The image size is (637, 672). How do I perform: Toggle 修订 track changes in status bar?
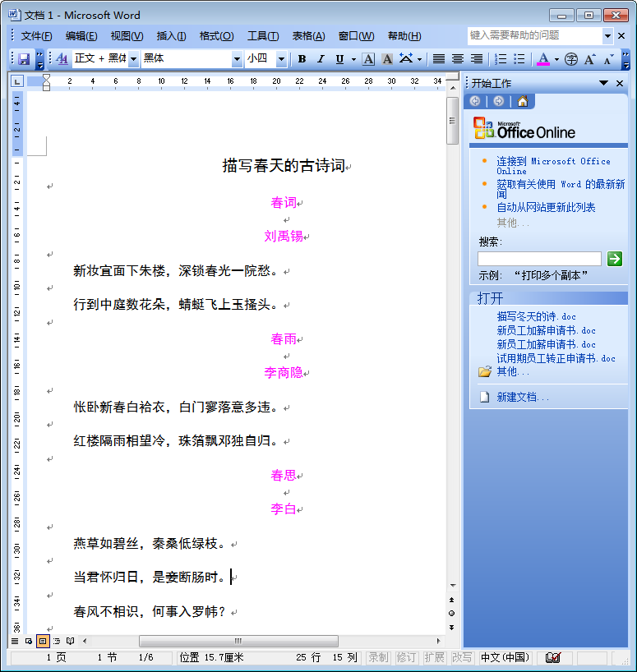(406, 657)
